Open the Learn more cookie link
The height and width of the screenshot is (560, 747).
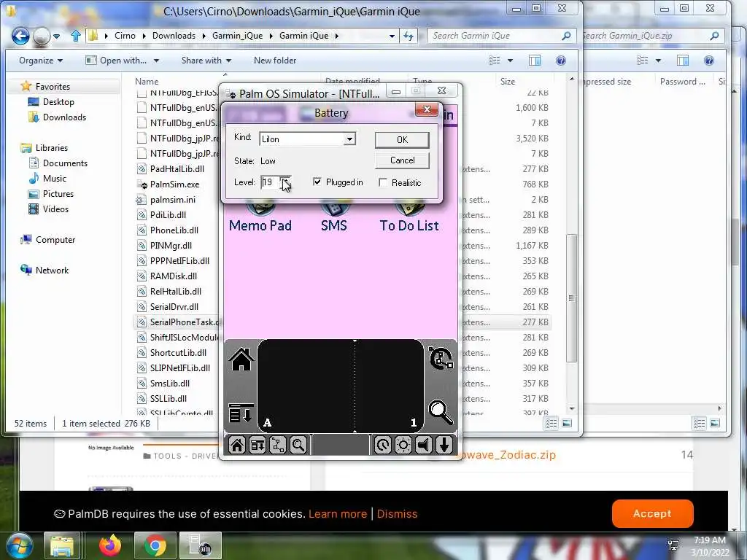click(338, 514)
